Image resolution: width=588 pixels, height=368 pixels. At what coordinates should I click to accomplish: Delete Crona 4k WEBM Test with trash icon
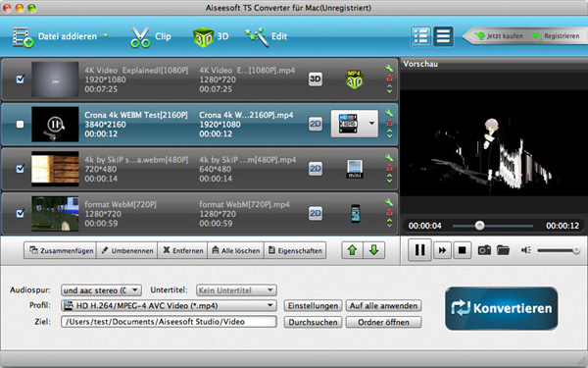pyautogui.click(x=389, y=123)
